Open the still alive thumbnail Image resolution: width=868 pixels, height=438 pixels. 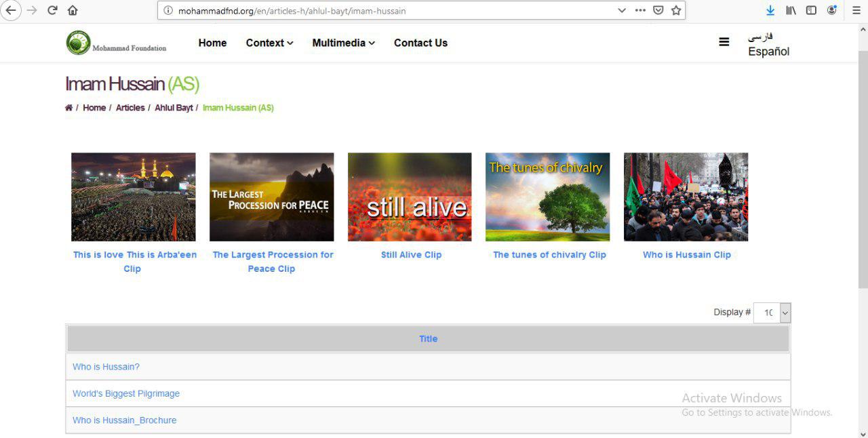click(410, 197)
